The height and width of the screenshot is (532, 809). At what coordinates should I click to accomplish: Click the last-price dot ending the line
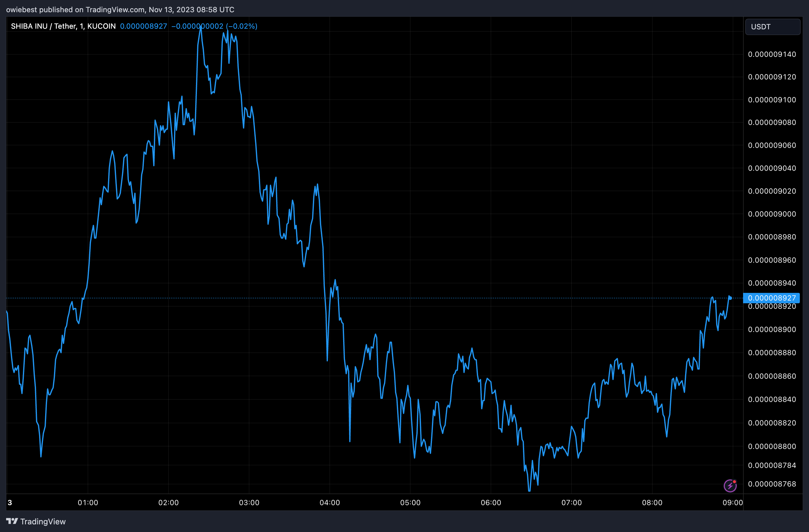[x=731, y=298]
